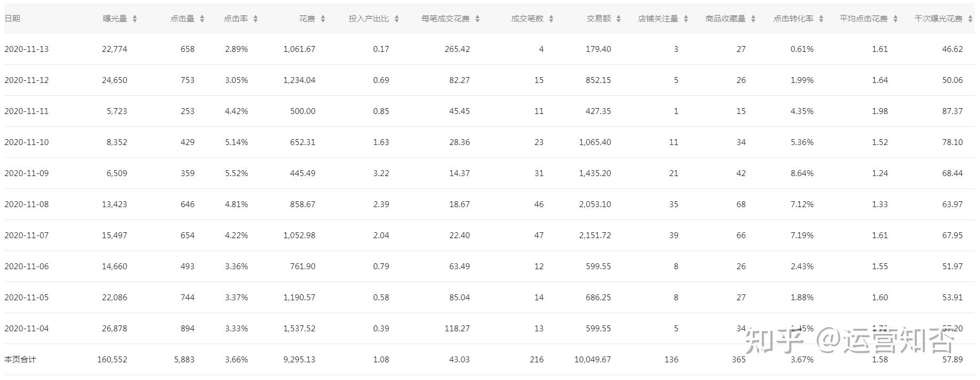Select the click rate 4.42%
Screen dimensions: 980x380
pyautogui.click(x=236, y=111)
